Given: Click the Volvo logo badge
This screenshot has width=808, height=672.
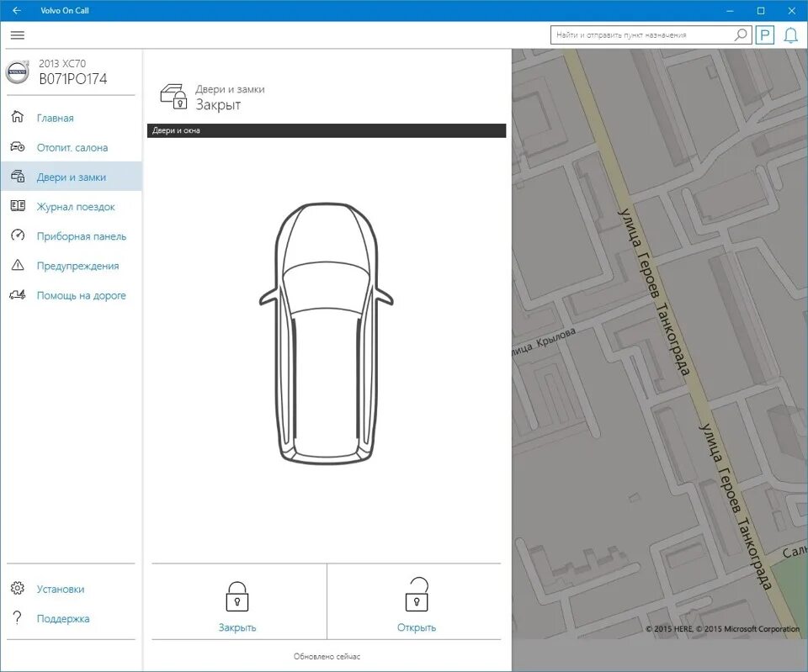Looking at the screenshot, I should 18,71.
